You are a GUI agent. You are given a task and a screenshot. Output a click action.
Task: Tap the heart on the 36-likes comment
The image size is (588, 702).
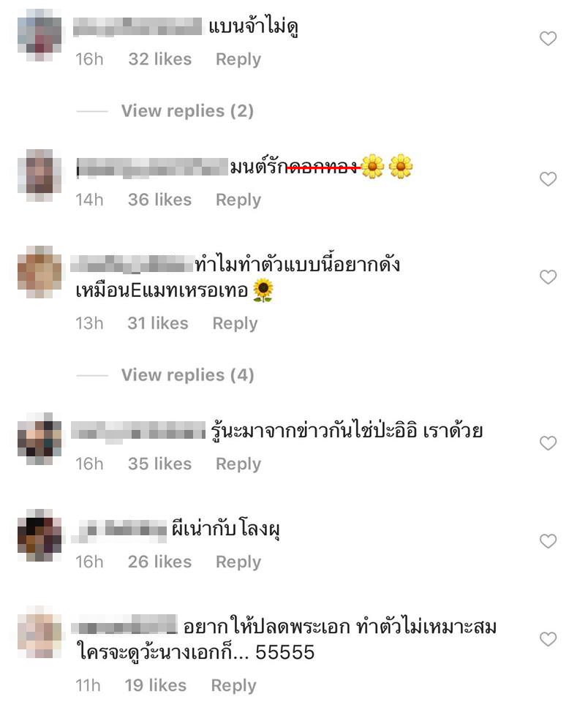click(x=547, y=179)
